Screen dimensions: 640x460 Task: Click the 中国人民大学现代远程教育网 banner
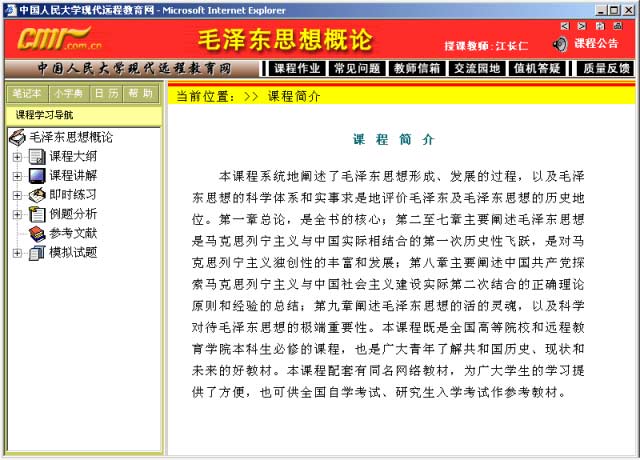pyautogui.click(x=134, y=68)
